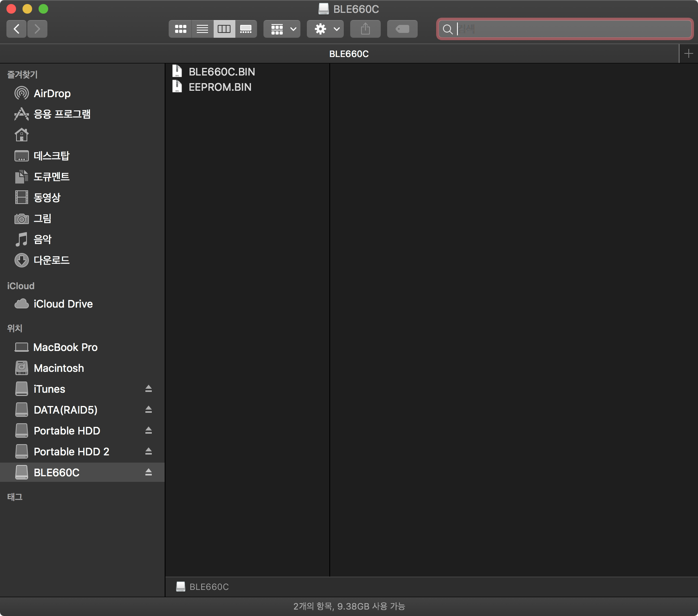This screenshot has width=698, height=616.
Task: Click the Share toolbar button
Action: [x=365, y=29]
